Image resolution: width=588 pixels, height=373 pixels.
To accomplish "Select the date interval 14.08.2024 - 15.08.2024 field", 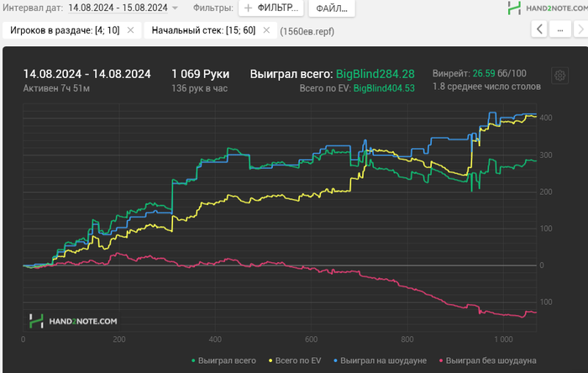I will [118, 8].
